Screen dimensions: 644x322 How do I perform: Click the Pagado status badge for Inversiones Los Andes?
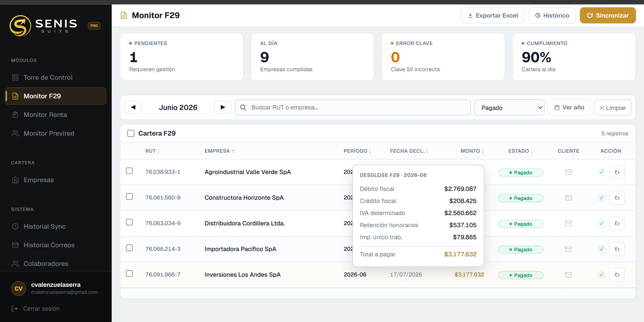tap(521, 275)
